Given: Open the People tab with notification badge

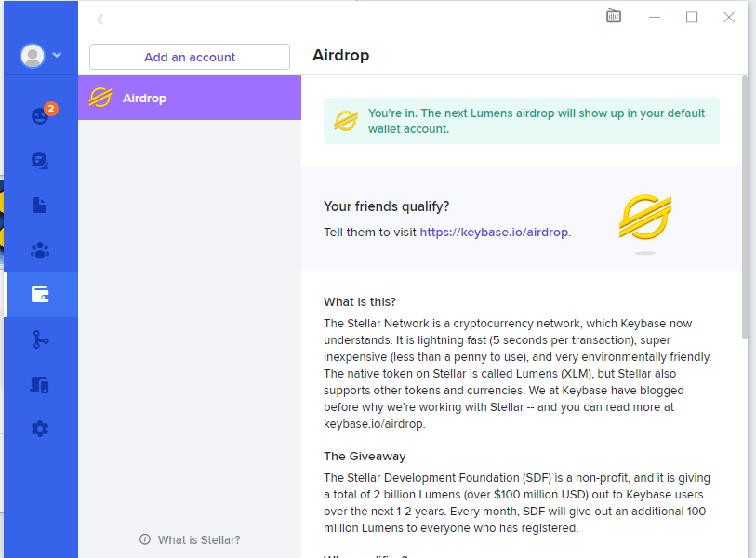Looking at the screenshot, I should click(x=40, y=115).
